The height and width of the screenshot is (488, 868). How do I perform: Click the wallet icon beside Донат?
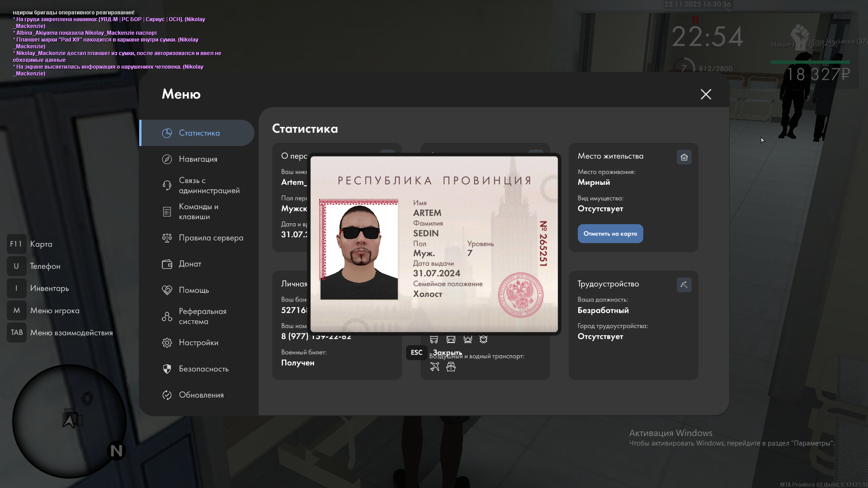click(x=167, y=264)
